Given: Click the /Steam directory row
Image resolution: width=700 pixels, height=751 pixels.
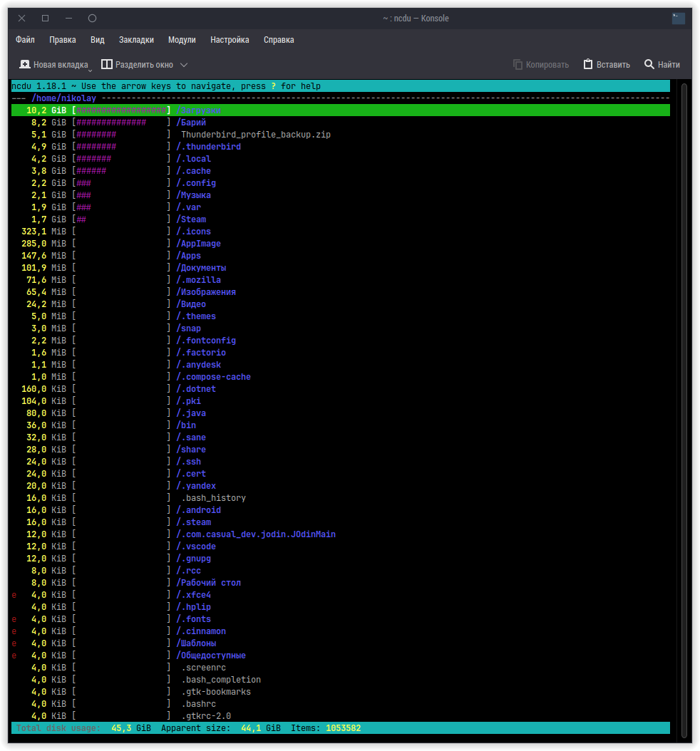Looking at the screenshot, I should [x=191, y=219].
